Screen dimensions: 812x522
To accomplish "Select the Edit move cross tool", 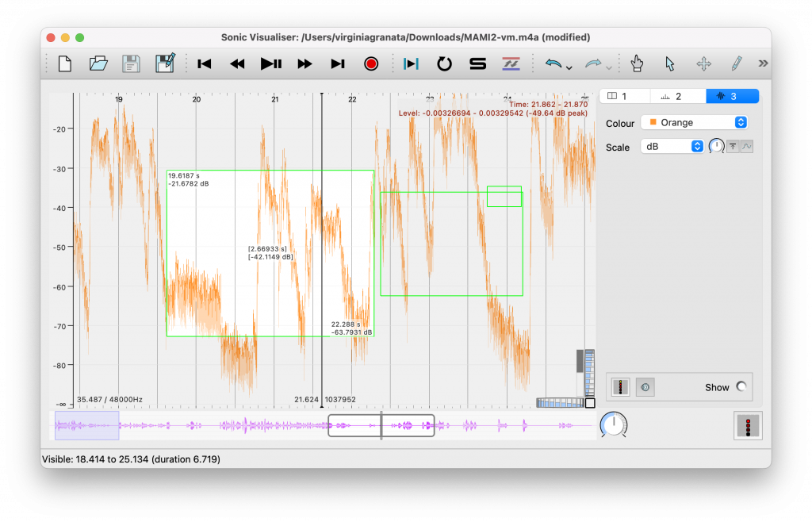I will (x=704, y=63).
